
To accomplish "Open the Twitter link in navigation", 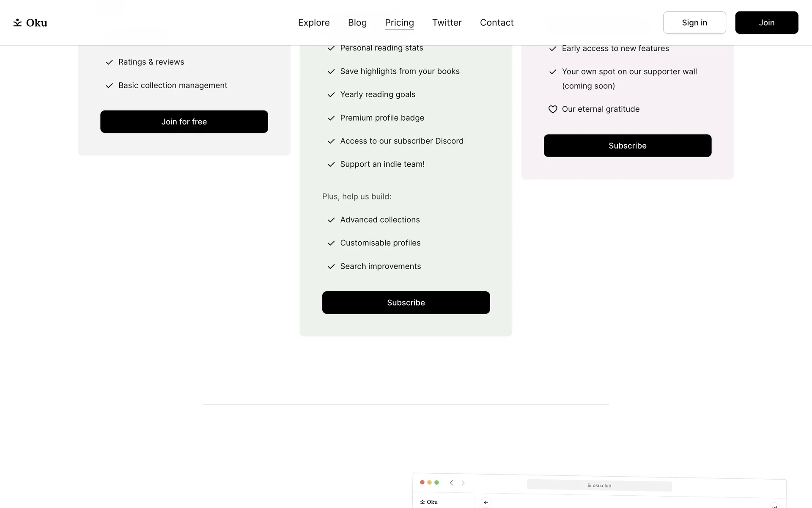I will (x=447, y=23).
